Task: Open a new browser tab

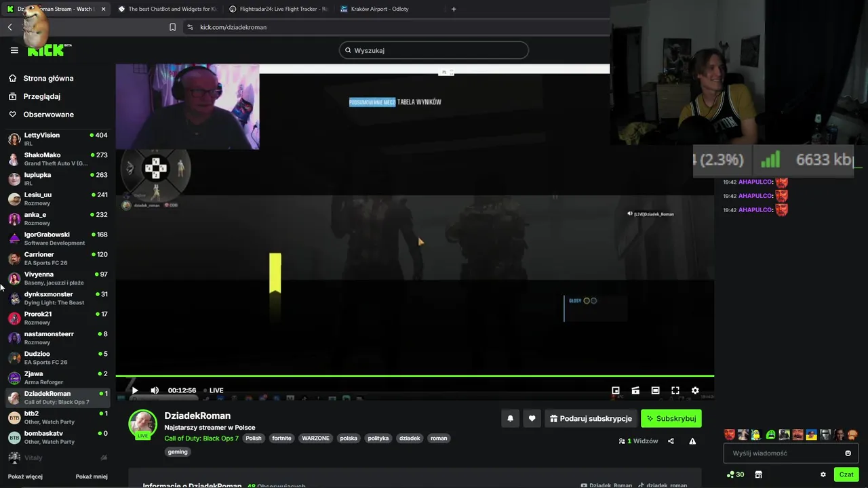Action: pyautogui.click(x=454, y=9)
